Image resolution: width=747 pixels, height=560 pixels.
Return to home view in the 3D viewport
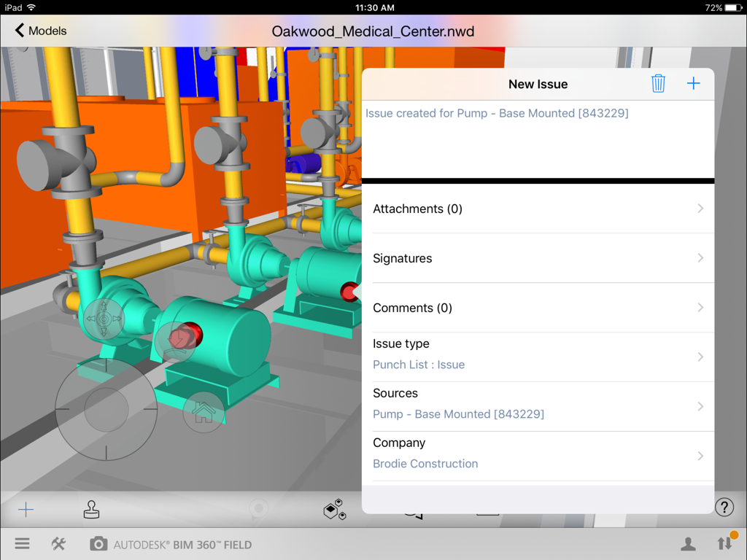[x=204, y=413]
